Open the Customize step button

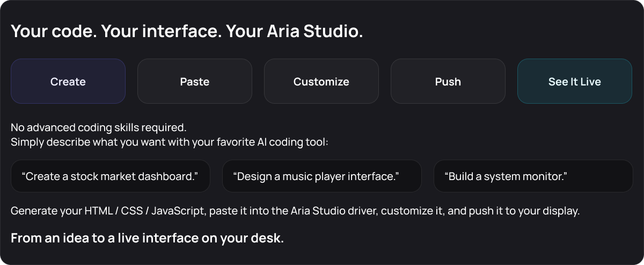tap(321, 81)
